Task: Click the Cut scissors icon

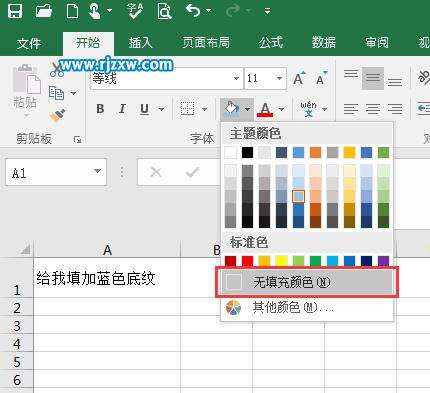Action: [57, 70]
